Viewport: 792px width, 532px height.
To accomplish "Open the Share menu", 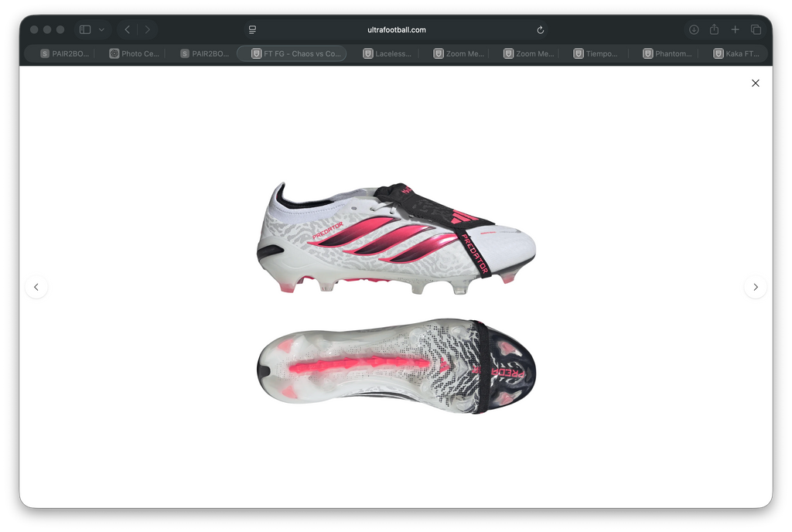I will point(714,30).
